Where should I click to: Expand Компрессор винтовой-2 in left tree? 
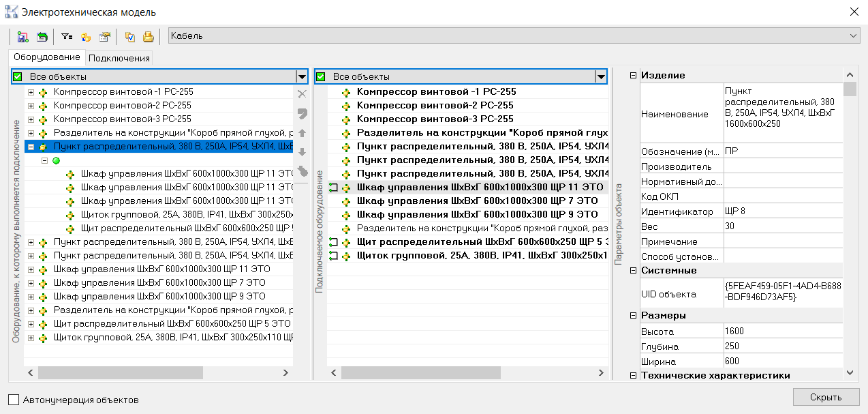tap(31, 105)
